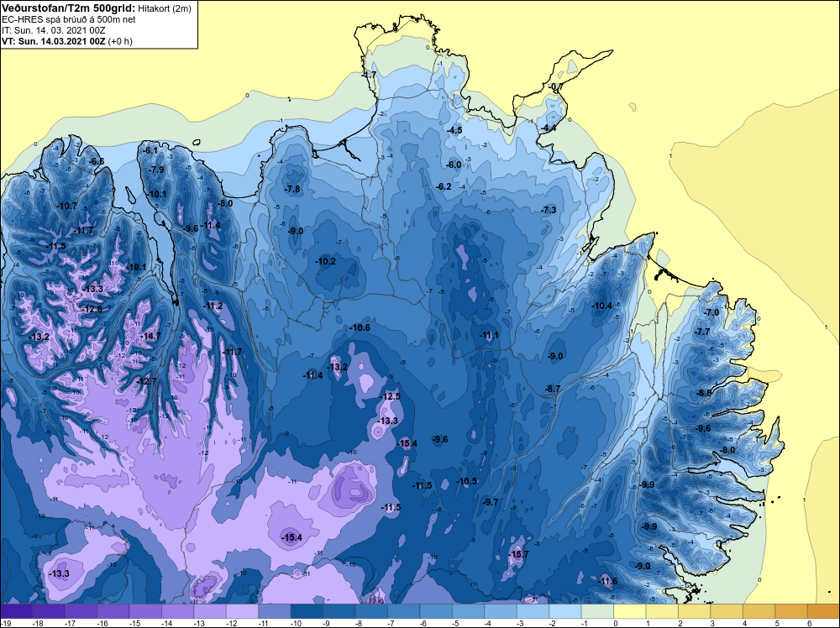The height and width of the screenshot is (628, 840).
Task: Click the -0.7 temperature label on the map
Action: (x=555, y=86)
